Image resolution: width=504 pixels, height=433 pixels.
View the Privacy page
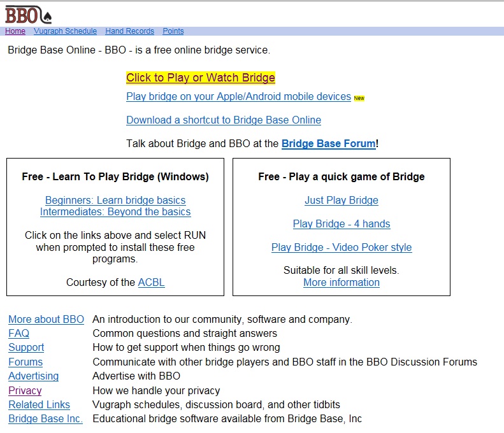25,390
